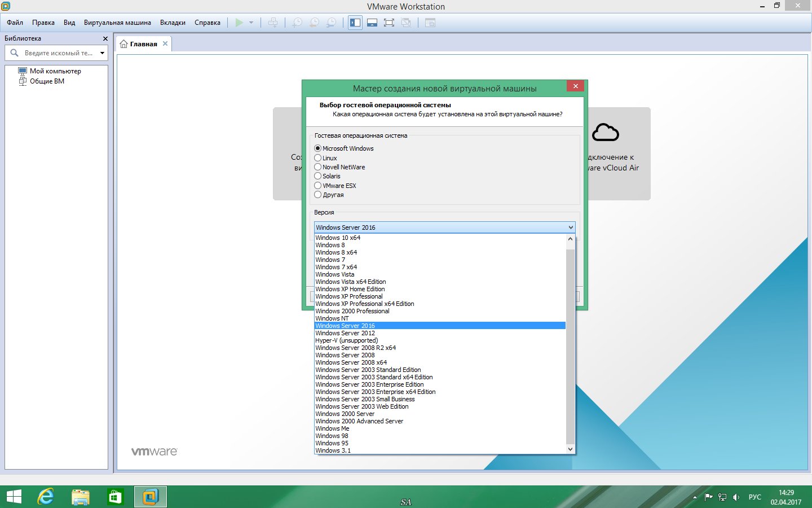Collapse the Версия combo box arrow
This screenshot has width=812, height=508.
pos(571,227)
